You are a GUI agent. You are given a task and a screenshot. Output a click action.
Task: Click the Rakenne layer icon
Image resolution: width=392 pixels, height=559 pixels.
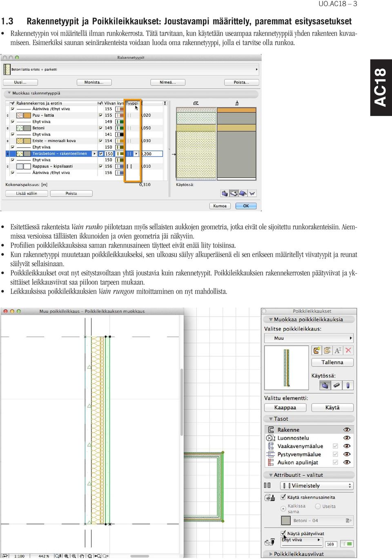pos(271,429)
